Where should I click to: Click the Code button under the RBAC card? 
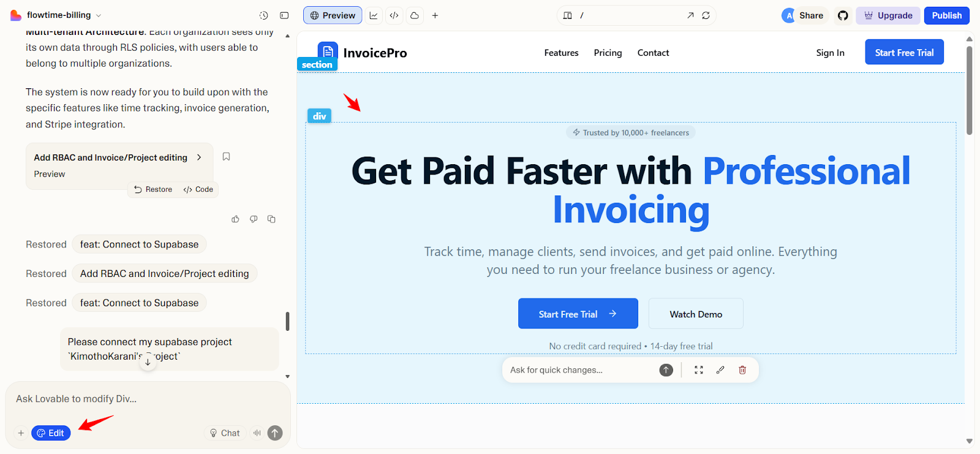pos(198,189)
